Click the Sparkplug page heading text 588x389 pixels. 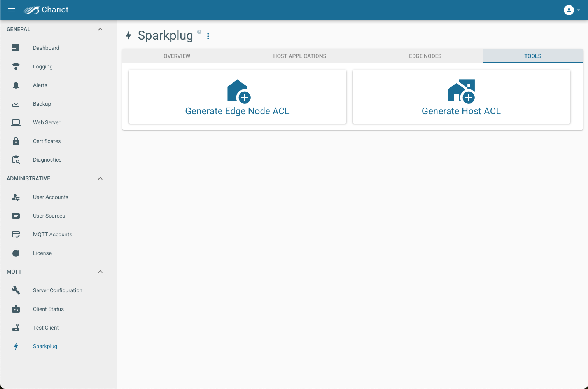[166, 36]
